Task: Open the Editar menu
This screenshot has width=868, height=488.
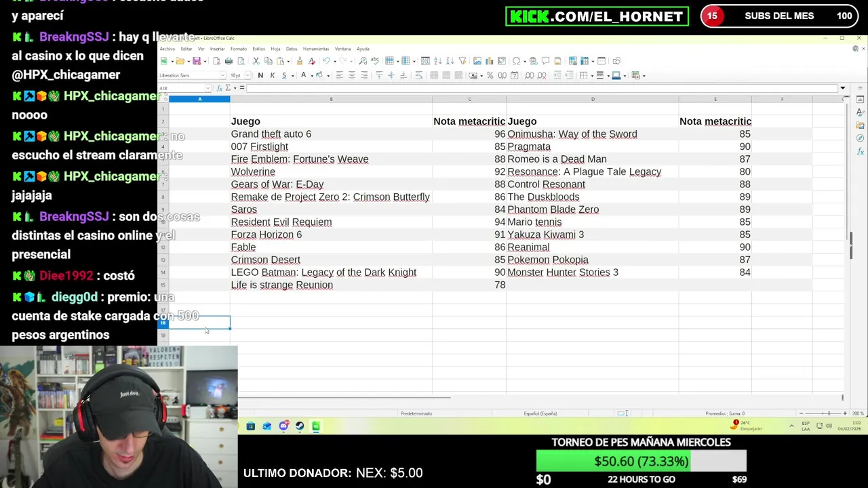Action: [186, 49]
